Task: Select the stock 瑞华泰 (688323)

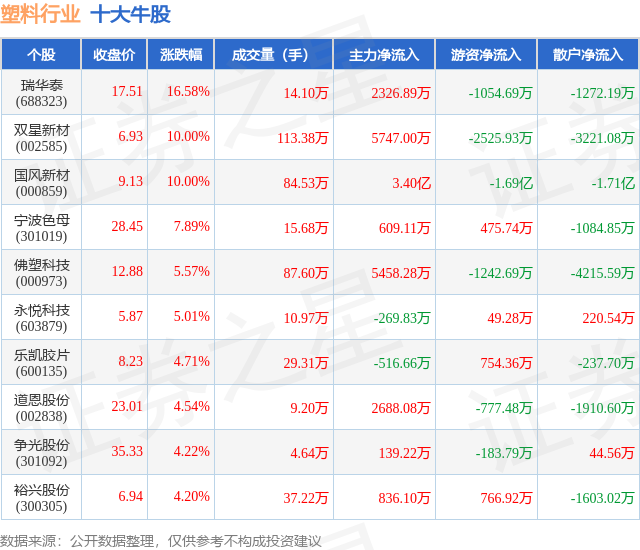Action: pos(41,93)
